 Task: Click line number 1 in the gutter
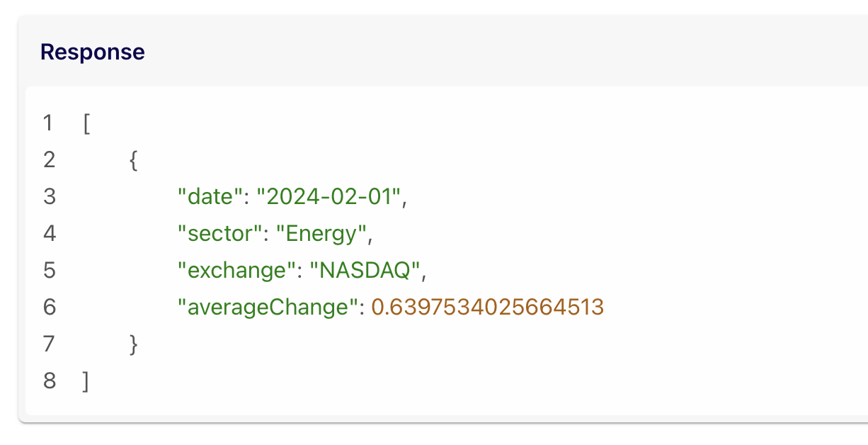48,123
